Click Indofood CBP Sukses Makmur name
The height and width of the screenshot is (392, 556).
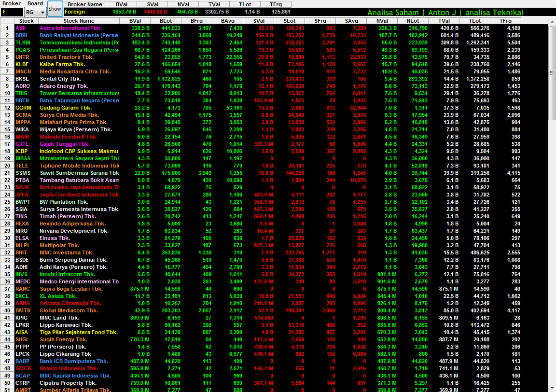80,151
